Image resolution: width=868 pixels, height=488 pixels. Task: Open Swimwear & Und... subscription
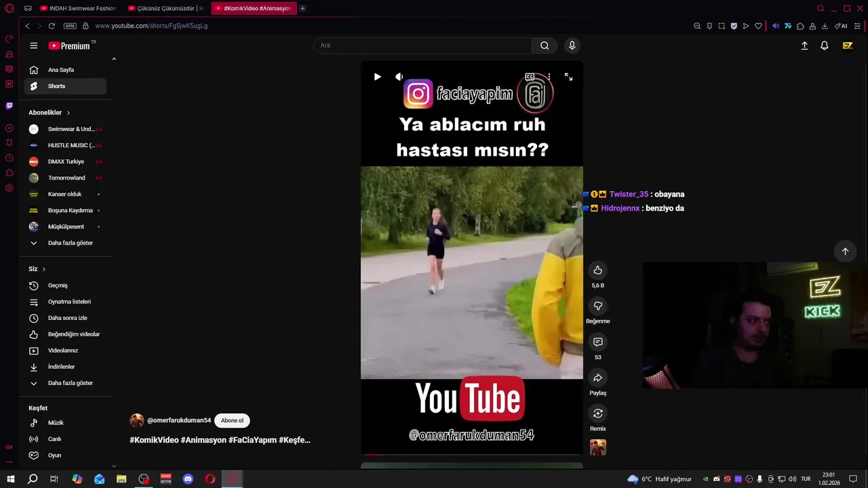point(65,129)
